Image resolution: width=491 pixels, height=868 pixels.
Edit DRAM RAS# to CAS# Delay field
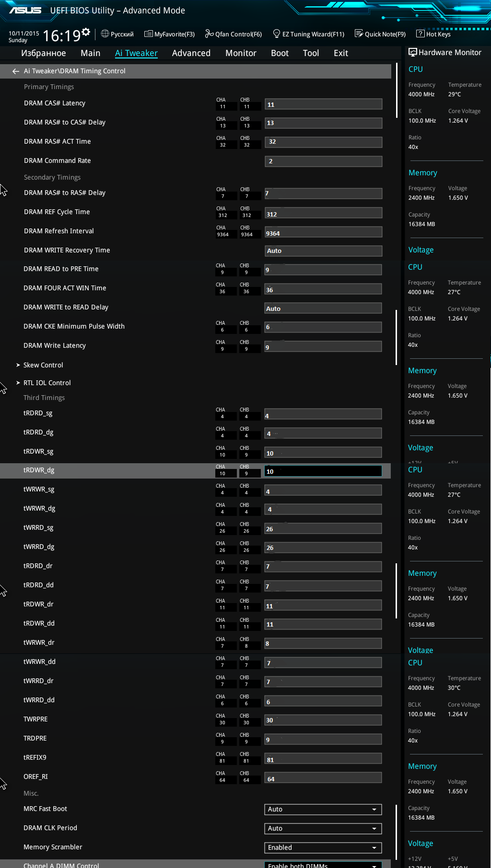coord(324,123)
